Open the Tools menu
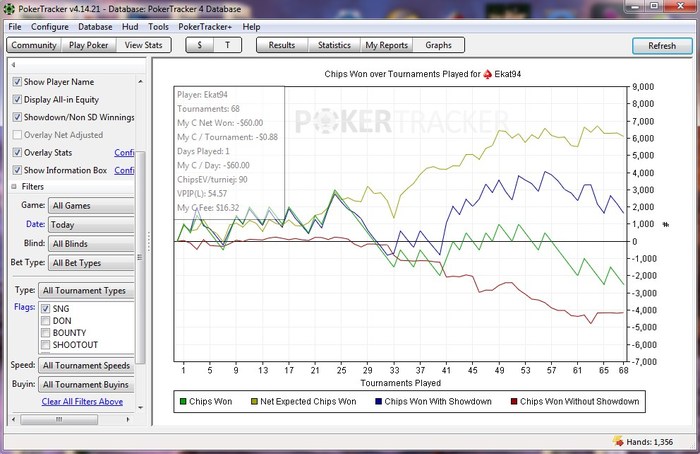Screen dimensions: 700x454 [158, 27]
